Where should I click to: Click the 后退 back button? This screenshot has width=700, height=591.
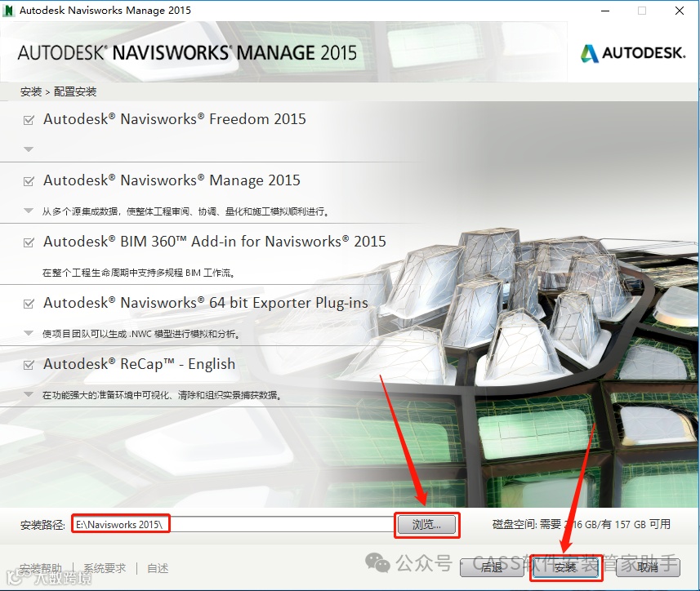[492, 567]
